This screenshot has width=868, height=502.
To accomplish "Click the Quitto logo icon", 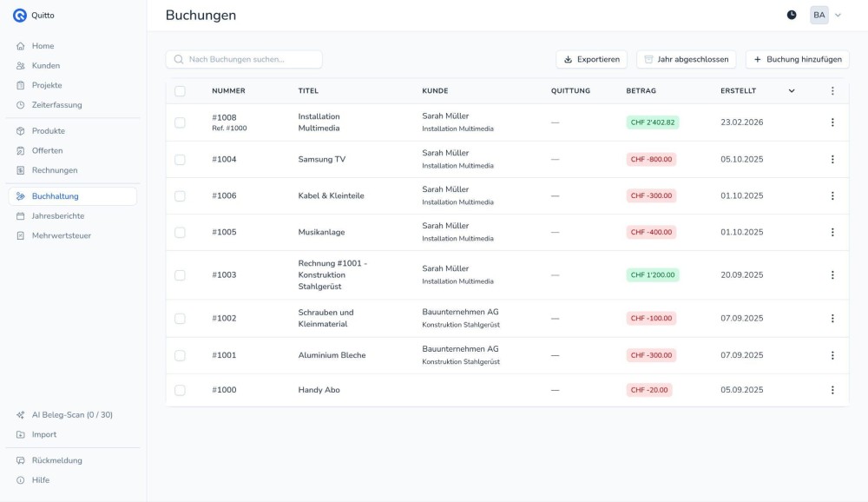I will (x=19, y=15).
